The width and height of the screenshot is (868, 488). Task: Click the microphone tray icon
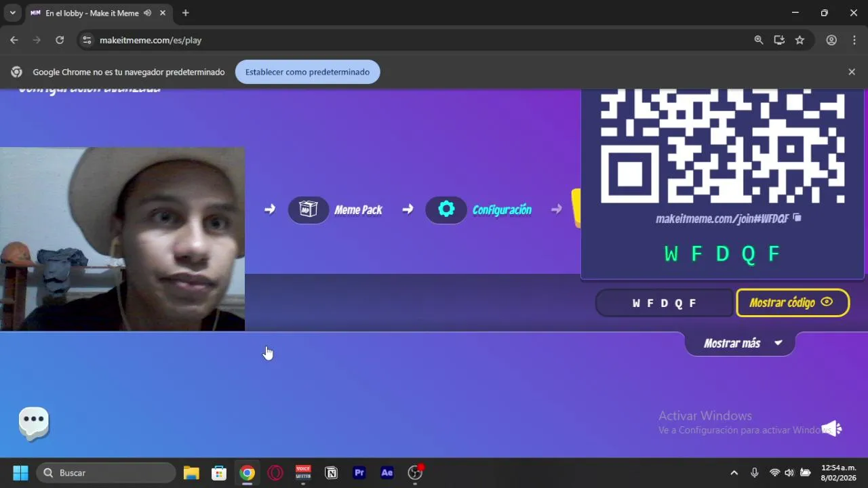[x=755, y=472]
